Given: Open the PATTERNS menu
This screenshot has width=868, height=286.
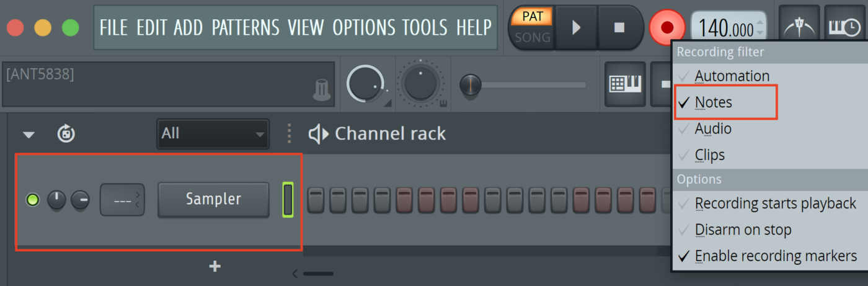Looking at the screenshot, I should [245, 28].
